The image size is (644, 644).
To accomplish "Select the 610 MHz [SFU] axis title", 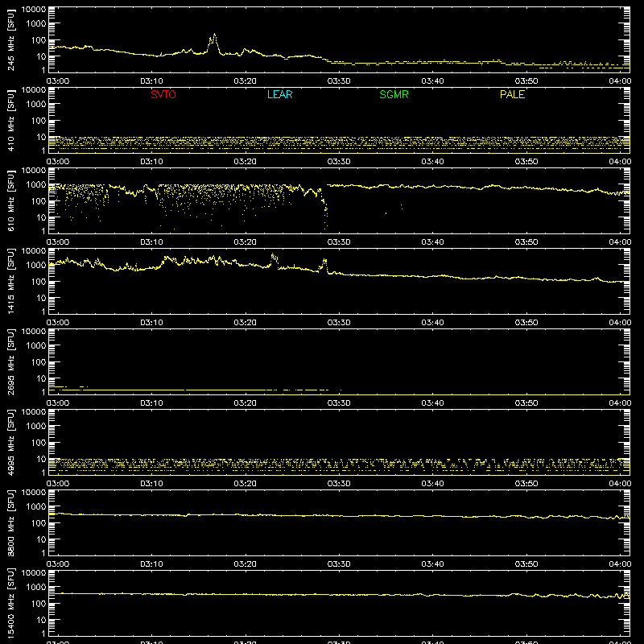I will 10,200.
